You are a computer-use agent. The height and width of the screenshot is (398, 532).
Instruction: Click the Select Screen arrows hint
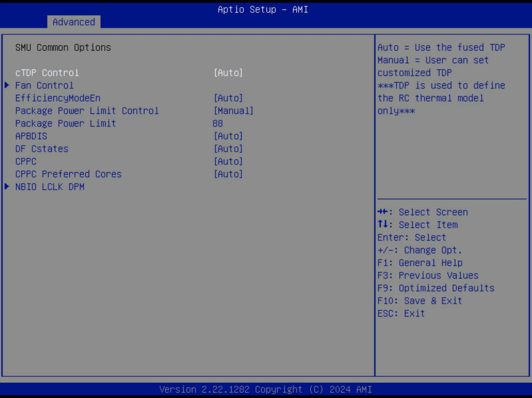(423, 212)
